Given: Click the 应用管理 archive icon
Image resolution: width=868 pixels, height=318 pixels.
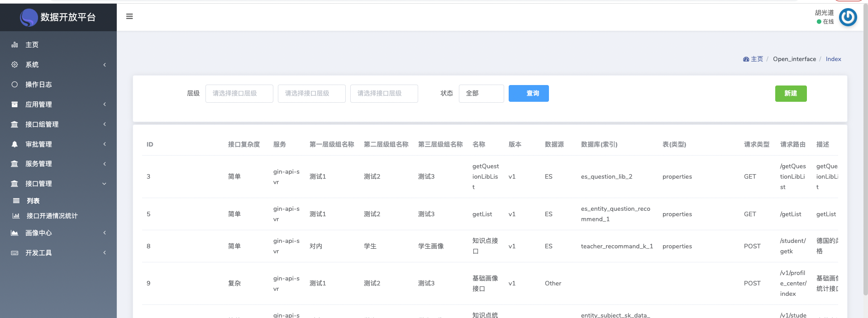Looking at the screenshot, I should pos(14,104).
